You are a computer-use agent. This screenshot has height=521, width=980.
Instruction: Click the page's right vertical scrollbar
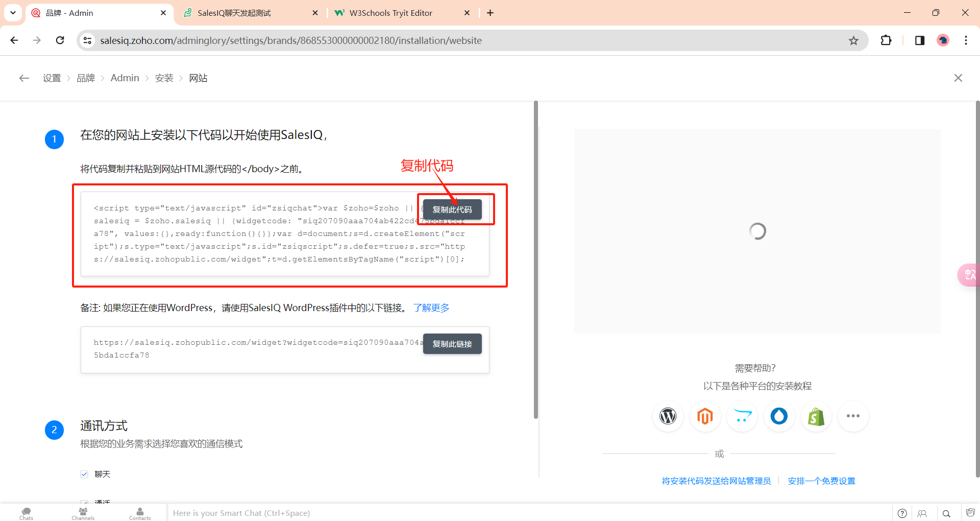coord(977,289)
